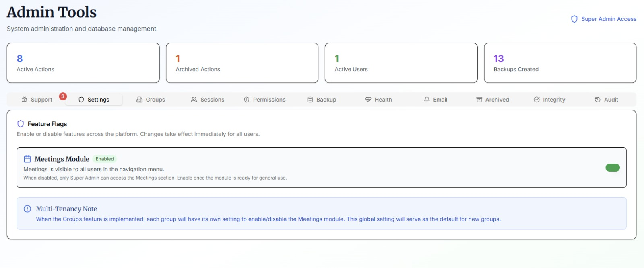Click the Admin Tools page title
Screen dimensions: 644x268
(52, 12)
